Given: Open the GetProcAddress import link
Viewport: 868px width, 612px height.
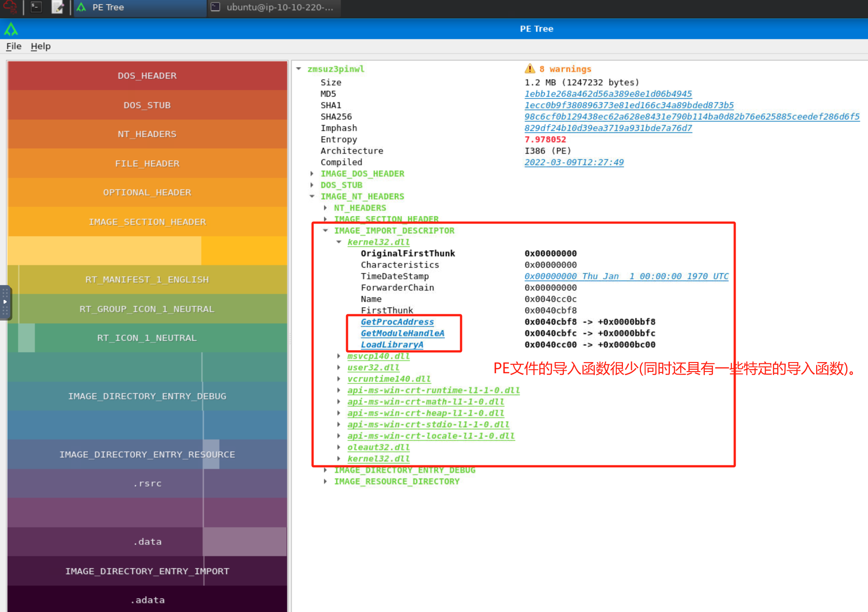Looking at the screenshot, I should [397, 322].
